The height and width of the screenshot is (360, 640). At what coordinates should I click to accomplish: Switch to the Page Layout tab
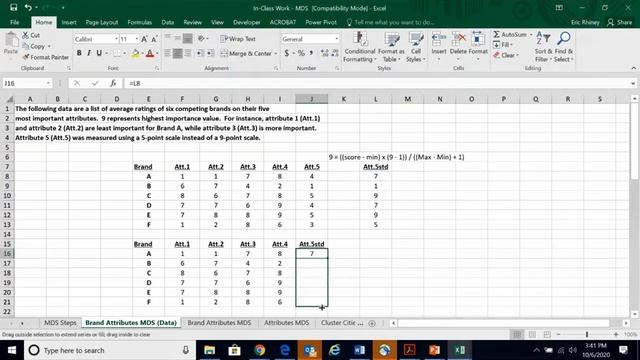[102, 22]
